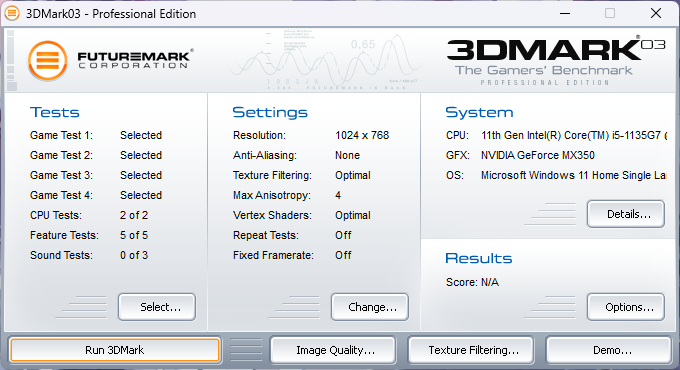This screenshot has height=370, width=680.
Task: Start the benchmark with Run 3DMark
Action: pyautogui.click(x=115, y=350)
